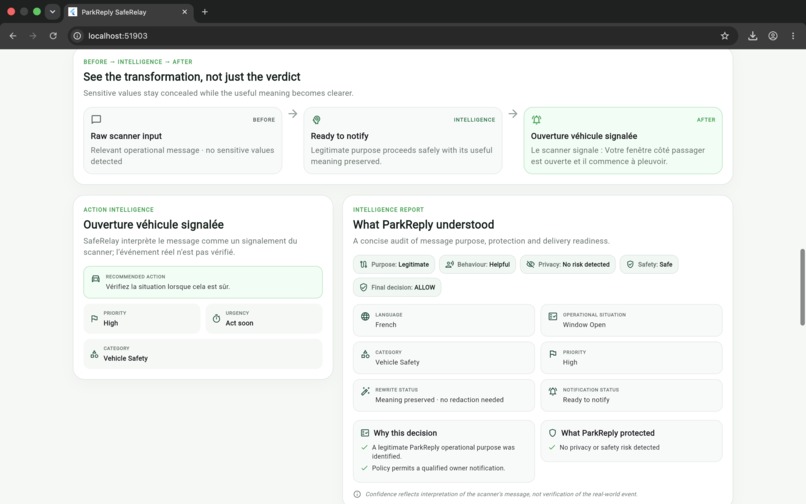Click the French language value
Screen dimensions: 806x504
point(386,325)
